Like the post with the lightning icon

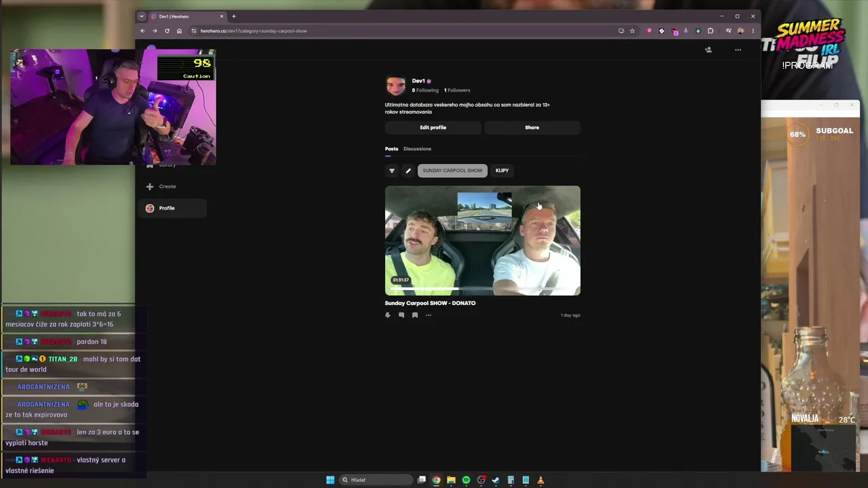point(388,315)
